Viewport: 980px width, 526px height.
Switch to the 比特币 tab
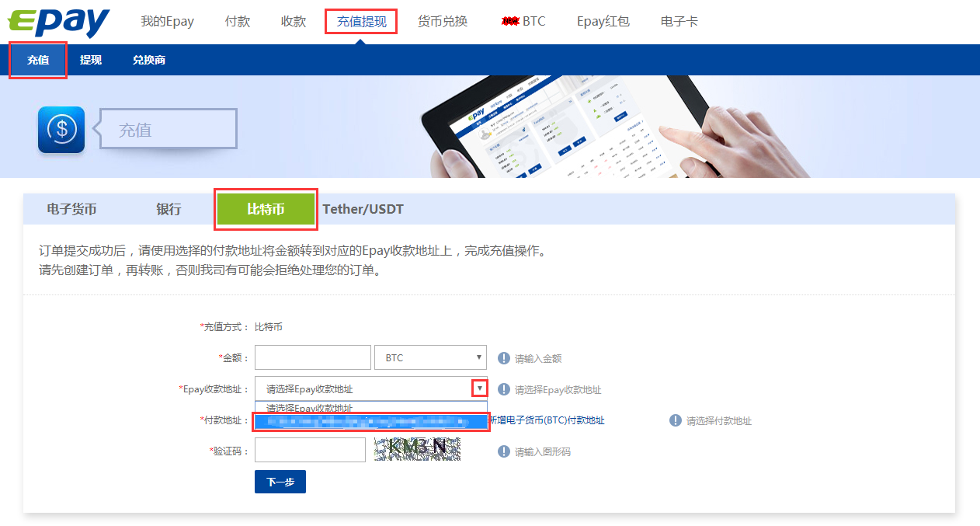(266, 209)
